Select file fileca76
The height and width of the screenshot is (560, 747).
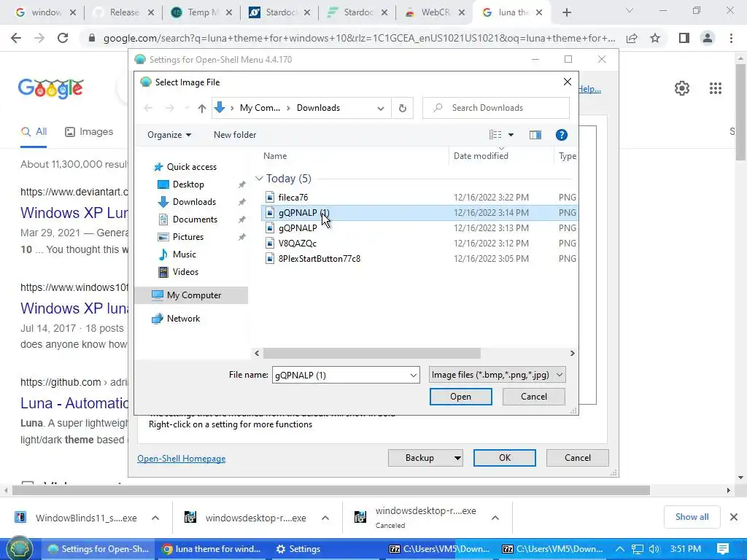(293, 197)
